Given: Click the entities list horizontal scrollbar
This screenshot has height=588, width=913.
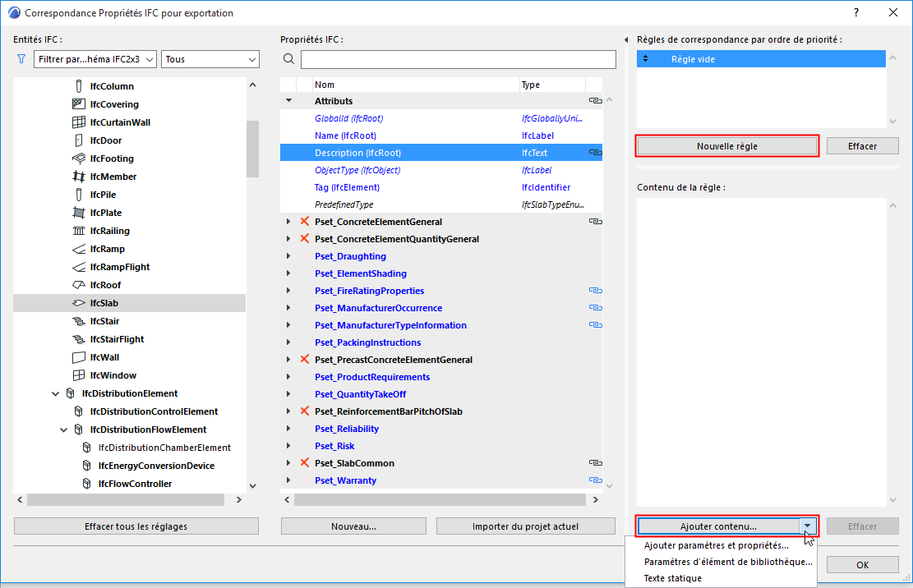Looking at the screenshot, I should (x=126, y=499).
